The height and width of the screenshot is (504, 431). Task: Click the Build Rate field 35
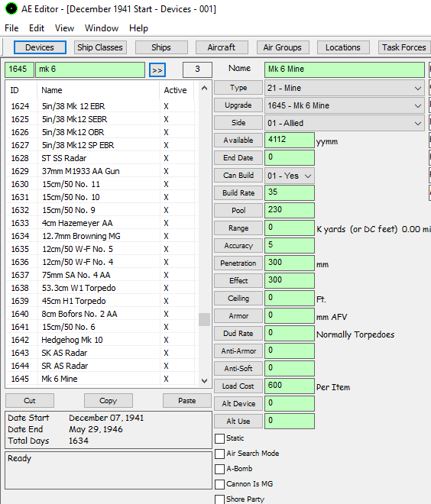coord(290,193)
